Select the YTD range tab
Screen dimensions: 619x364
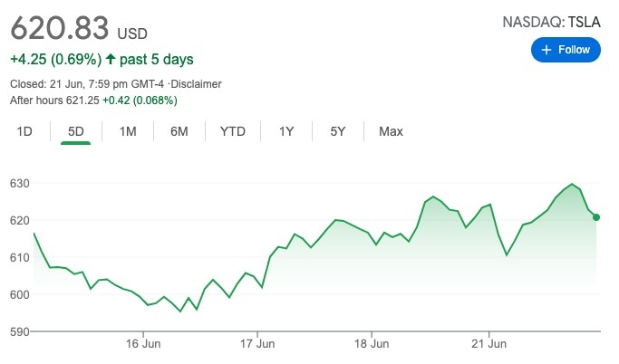tap(233, 131)
